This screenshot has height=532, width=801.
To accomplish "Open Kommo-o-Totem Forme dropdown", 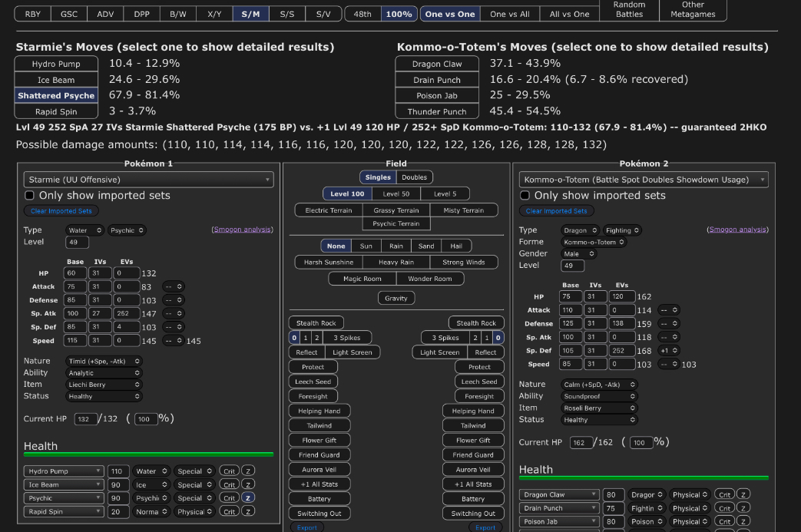I will (594, 242).
